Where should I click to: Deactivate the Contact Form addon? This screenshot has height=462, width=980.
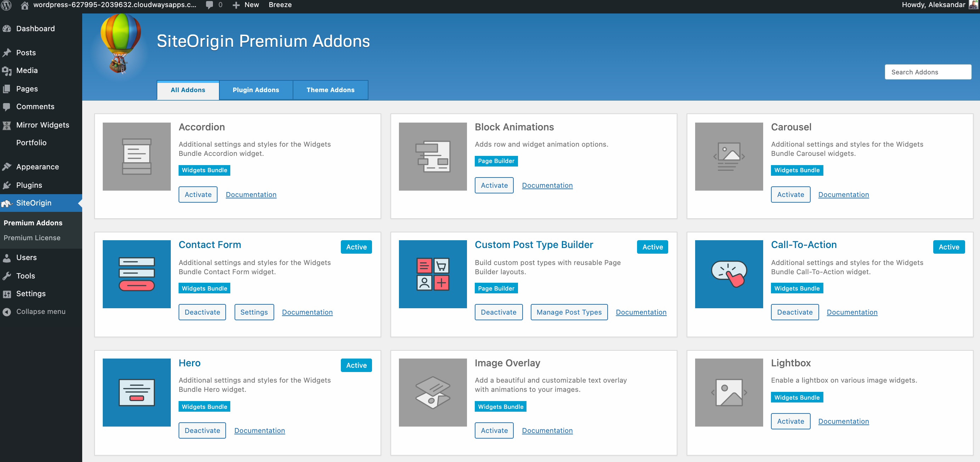(x=202, y=312)
